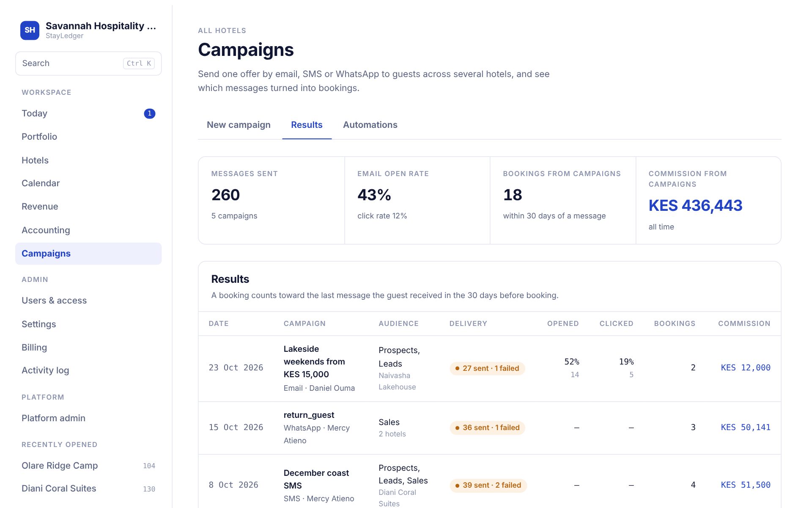812x508 pixels.
Task: Click the Messages Sent card showing 260
Action: (272, 200)
